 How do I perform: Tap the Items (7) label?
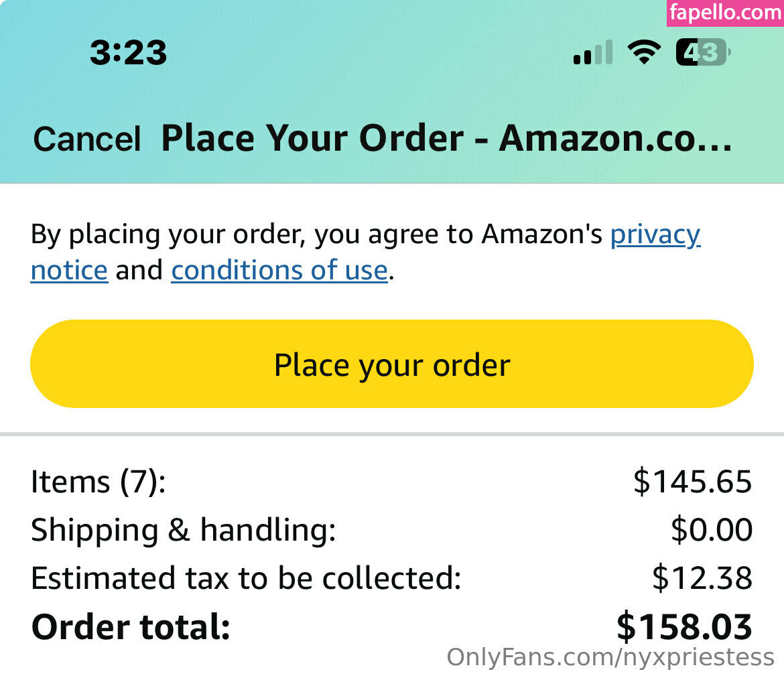[x=98, y=482]
